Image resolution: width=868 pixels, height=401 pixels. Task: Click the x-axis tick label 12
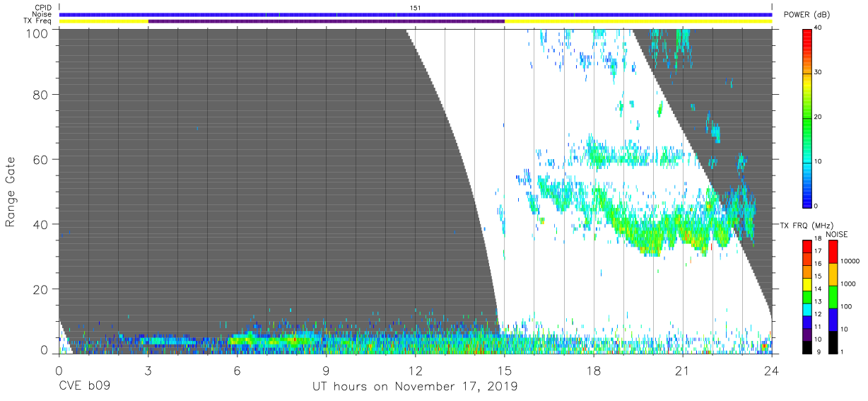415,371
